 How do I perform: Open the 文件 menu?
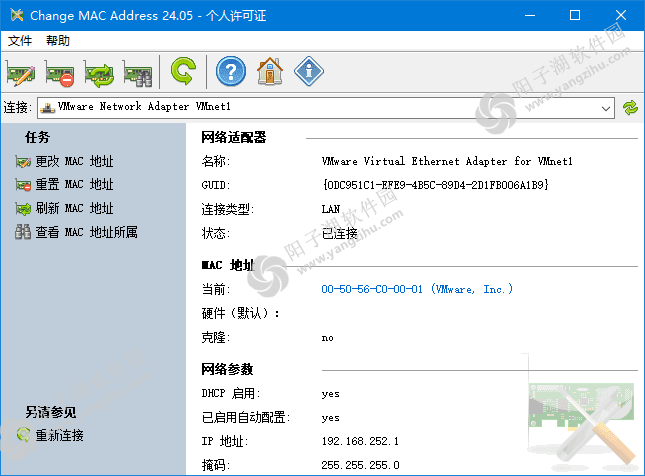(x=20, y=41)
